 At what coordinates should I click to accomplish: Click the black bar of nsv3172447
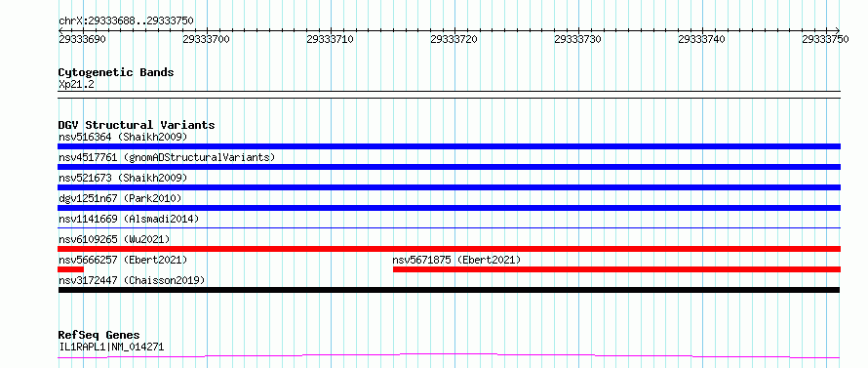pyautogui.click(x=449, y=290)
